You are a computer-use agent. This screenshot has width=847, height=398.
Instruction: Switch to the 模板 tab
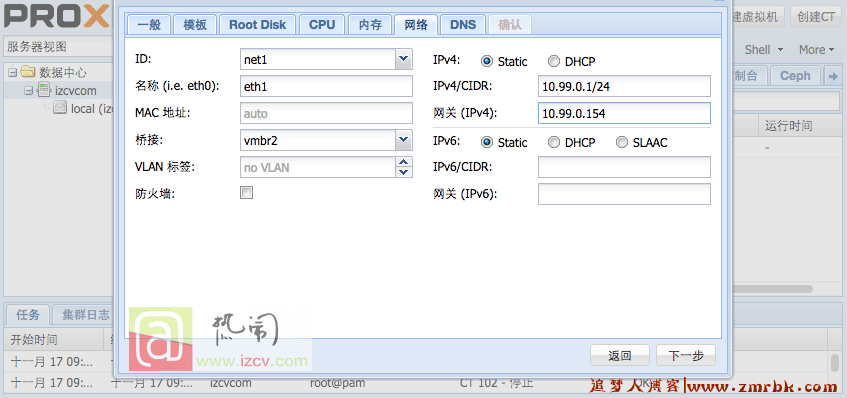coord(195,25)
